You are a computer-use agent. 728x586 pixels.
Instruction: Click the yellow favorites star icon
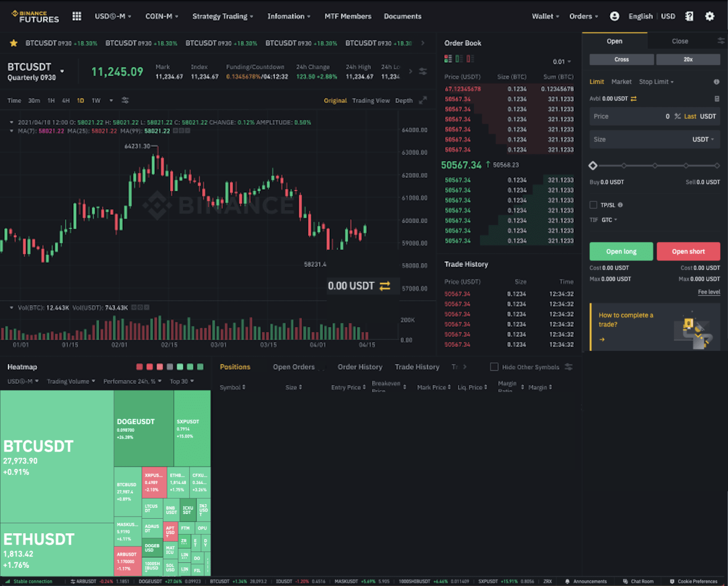(x=14, y=43)
